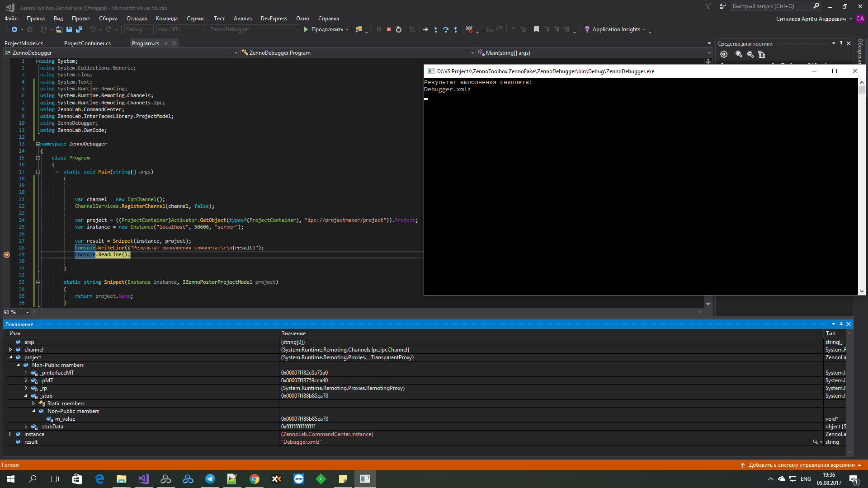Click Добавить в систему управления версиями
The width and height of the screenshot is (868, 488).
[801, 465]
